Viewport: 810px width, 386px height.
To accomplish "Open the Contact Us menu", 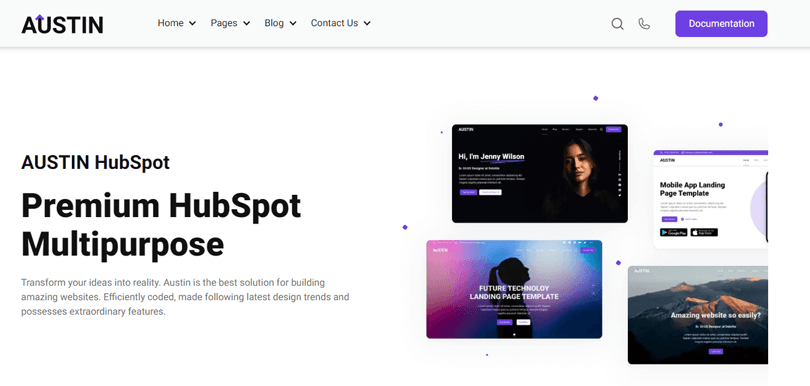I will point(340,23).
